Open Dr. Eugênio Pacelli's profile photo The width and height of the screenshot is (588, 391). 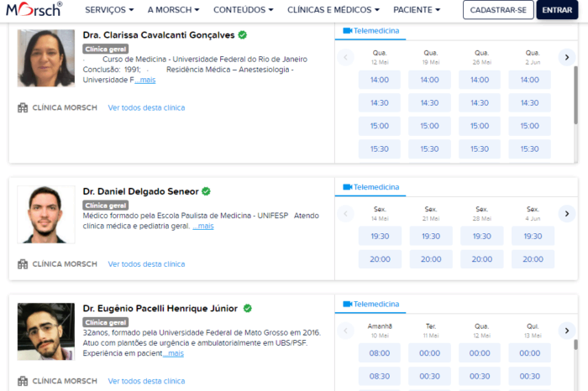click(46, 331)
